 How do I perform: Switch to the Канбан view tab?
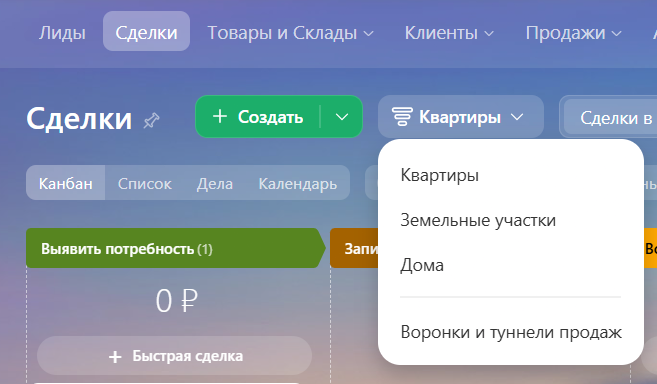(65, 183)
